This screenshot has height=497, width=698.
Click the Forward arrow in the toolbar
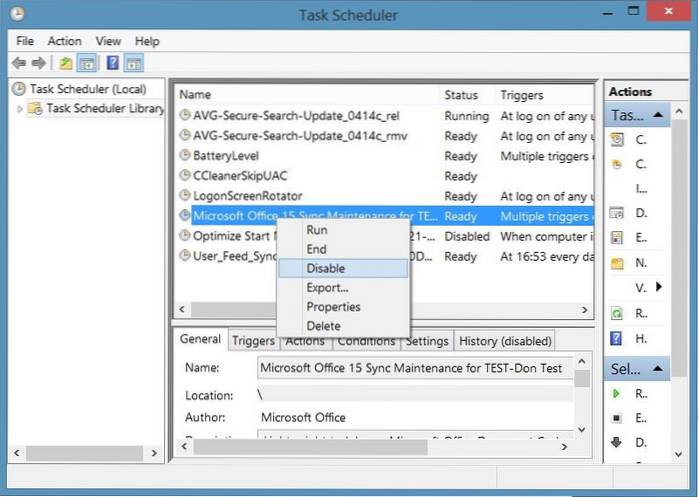click(39, 63)
